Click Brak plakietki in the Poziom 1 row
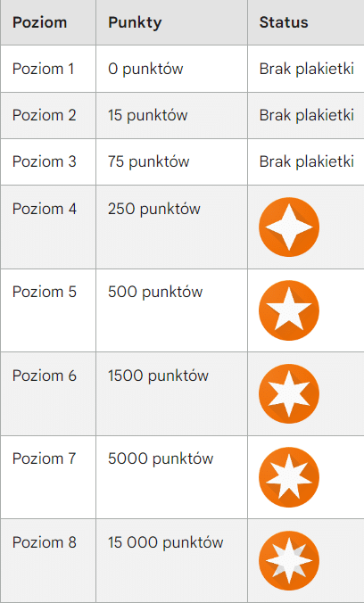This screenshot has width=364, height=603. [307, 70]
